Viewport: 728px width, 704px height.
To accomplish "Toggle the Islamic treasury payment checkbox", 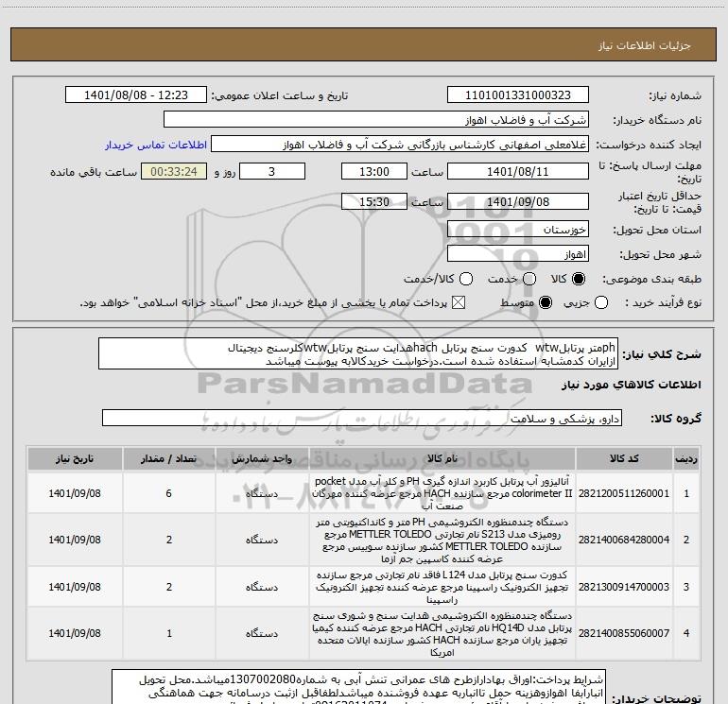I will pyautogui.click(x=459, y=302).
